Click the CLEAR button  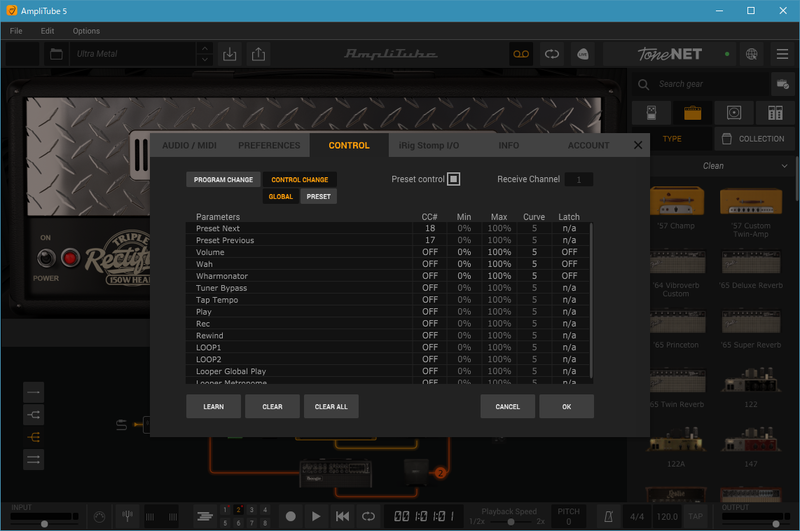point(272,407)
